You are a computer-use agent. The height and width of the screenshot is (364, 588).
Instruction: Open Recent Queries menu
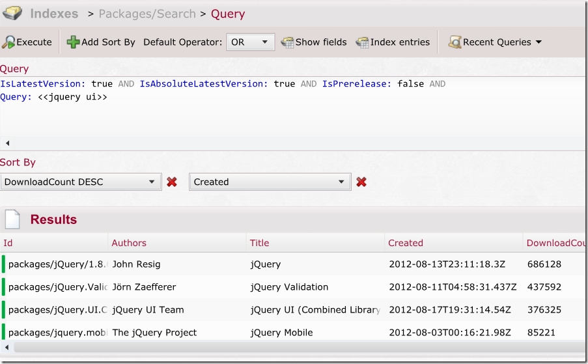click(495, 42)
